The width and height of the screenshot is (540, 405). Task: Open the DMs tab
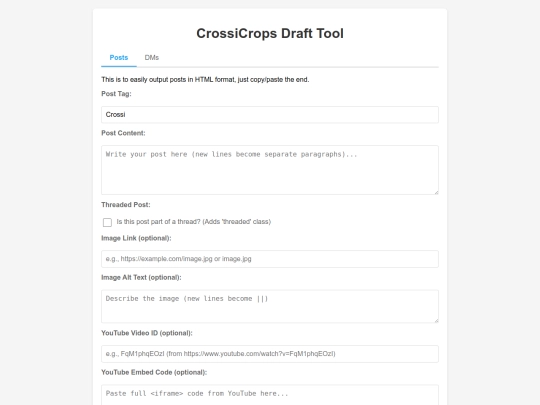click(x=152, y=58)
